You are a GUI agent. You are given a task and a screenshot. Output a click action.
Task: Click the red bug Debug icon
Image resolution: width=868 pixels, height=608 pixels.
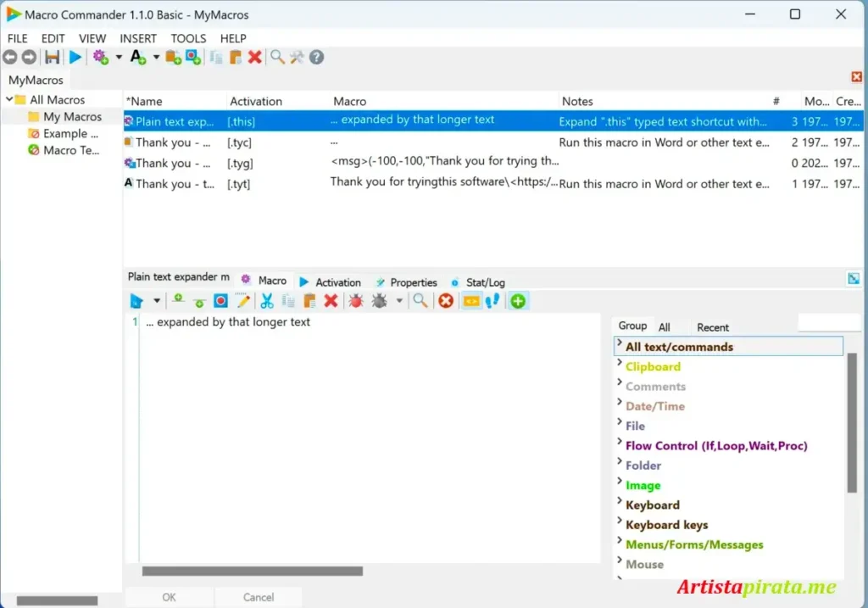click(x=354, y=300)
